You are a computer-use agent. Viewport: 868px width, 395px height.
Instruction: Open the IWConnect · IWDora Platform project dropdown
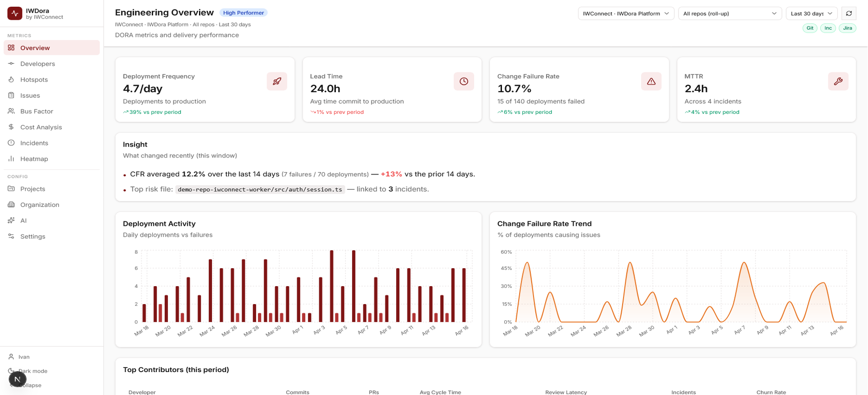(x=626, y=13)
